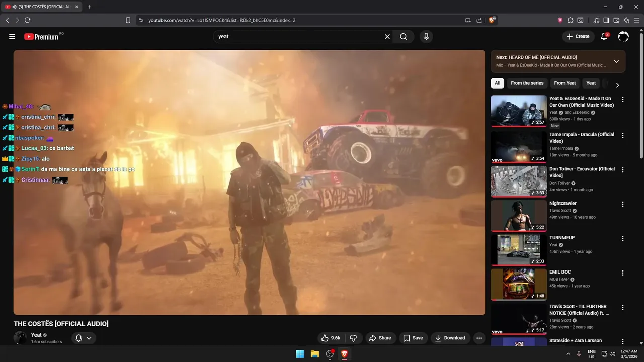
Task: View site information icon in address bar
Action: pos(141,20)
